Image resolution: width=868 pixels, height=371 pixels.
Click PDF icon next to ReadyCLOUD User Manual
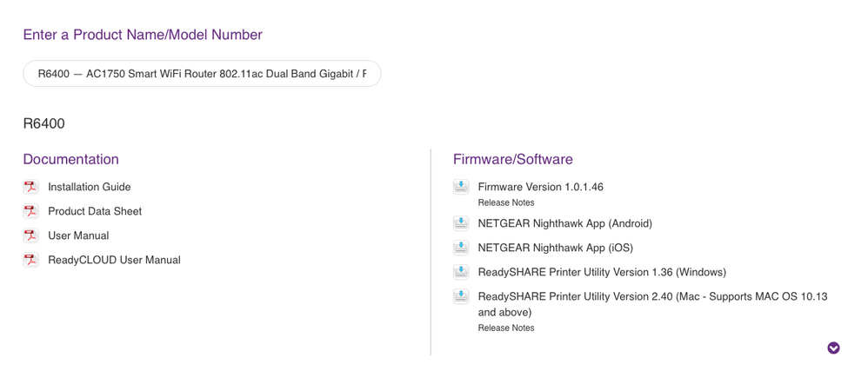coord(31,260)
